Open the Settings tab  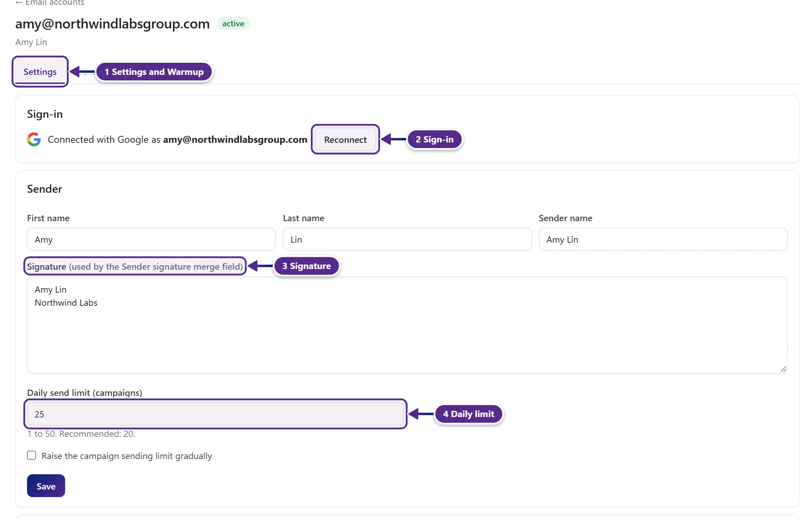(x=40, y=72)
